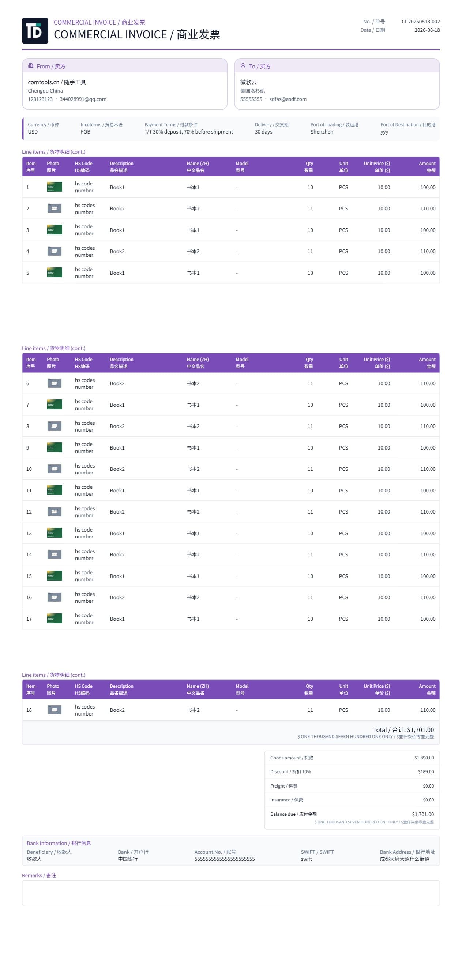The width and height of the screenshot is (462, 980).
Task: Click account number 555555555555555555555
Action: [x=225, y=859]
